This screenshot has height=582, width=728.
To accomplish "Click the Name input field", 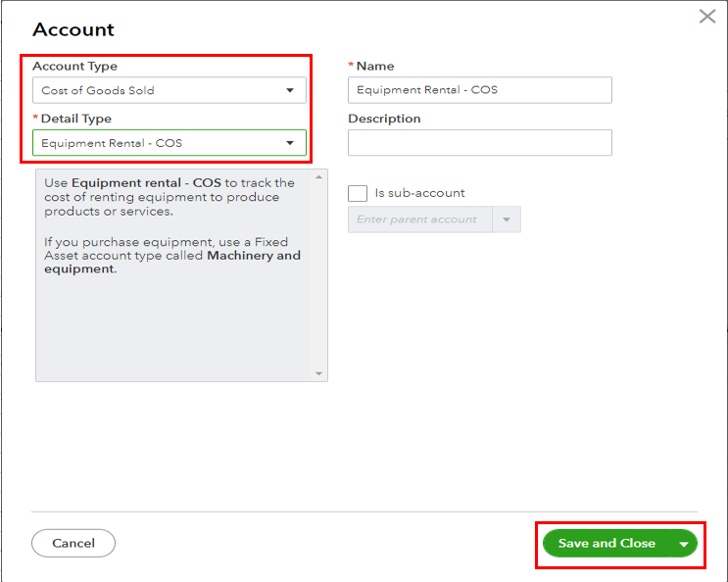I will (479, 90).
